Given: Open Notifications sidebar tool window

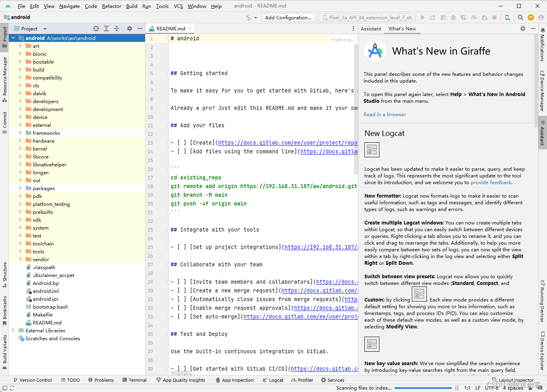Looking at the screenshot, I should click(x=542, y=45).
